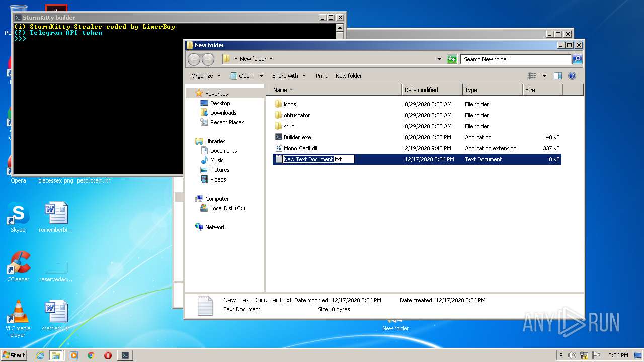This screenshot has height=362, width=644.
Task: Expand the view options dropdown arrow
Action: point(544,76)
